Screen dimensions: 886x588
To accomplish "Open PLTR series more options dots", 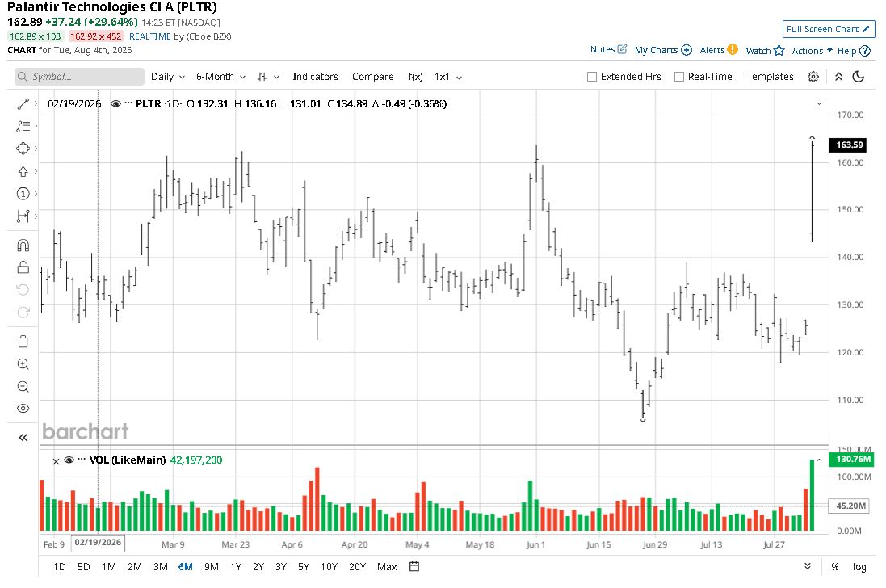I will coord(128,103).
